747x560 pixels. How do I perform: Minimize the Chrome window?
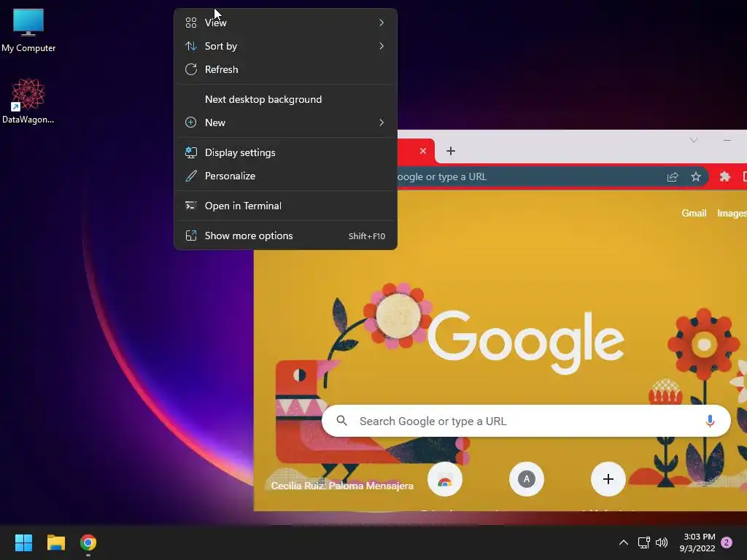tap(727, 140)
